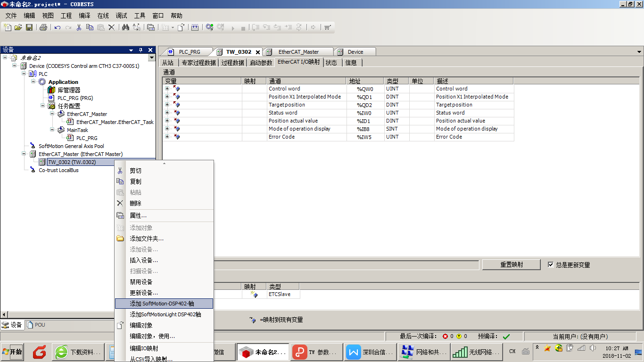The image size is (644, 362).
Task: Open the 工程 menu
Action: 66,16
